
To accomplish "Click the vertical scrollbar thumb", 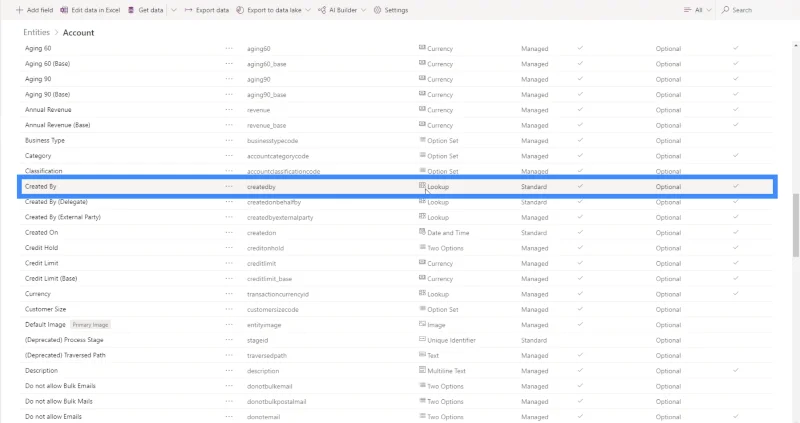I will pos(795,225).
